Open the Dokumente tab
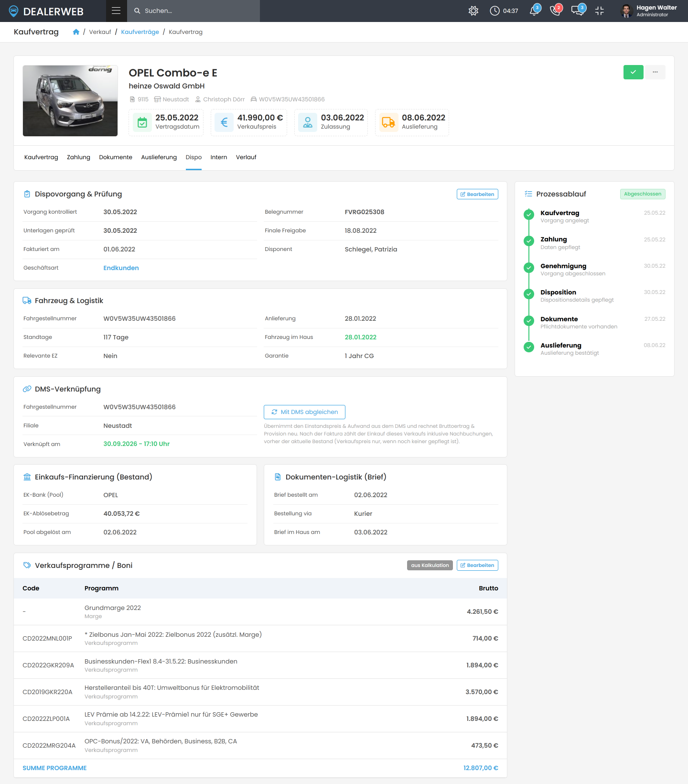 click(116, 157)
